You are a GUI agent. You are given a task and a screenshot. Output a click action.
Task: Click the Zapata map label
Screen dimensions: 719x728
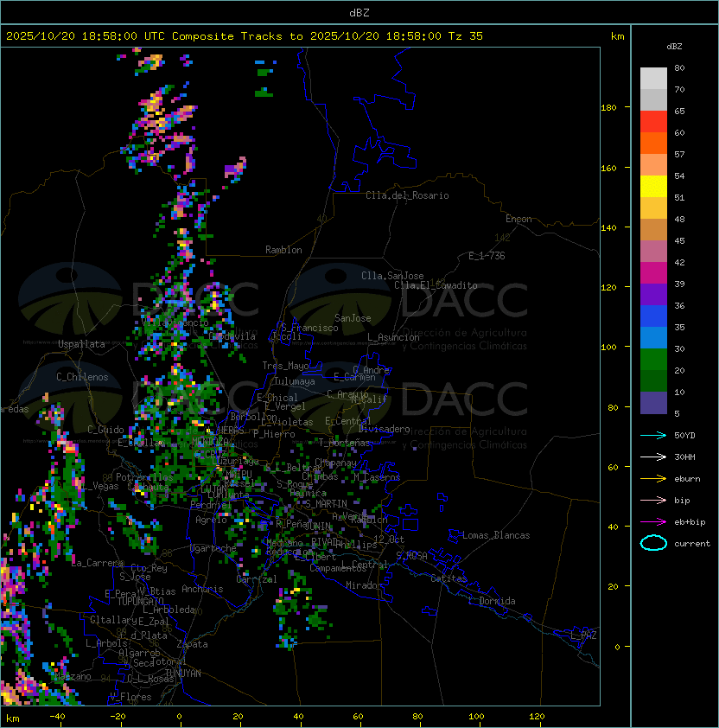(x=192, y=644)
